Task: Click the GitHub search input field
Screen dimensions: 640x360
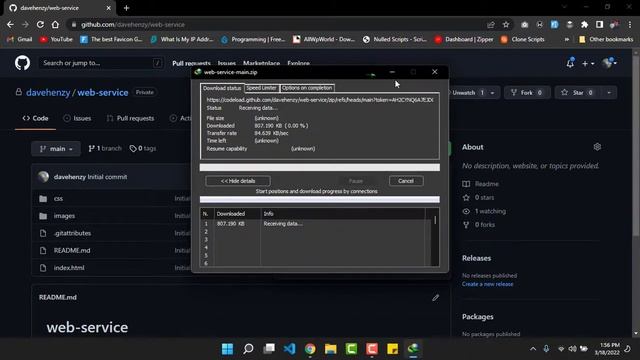Action: [101, 63]
